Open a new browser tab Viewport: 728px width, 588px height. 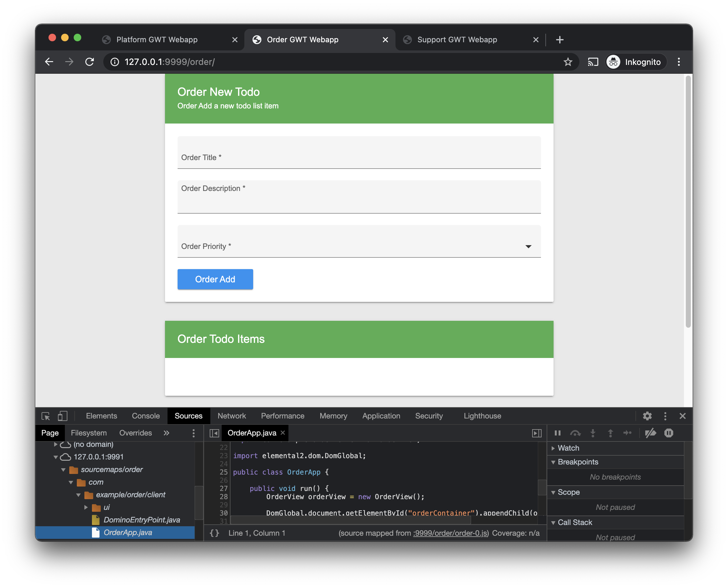(x=560, y=40)
